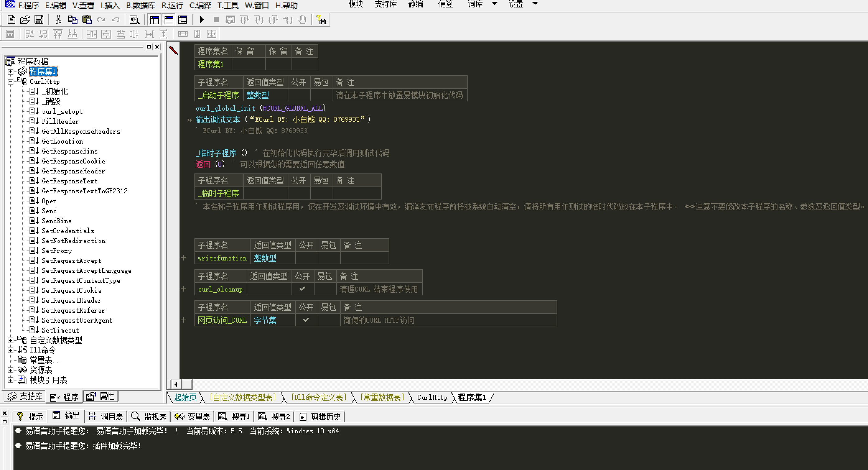Click the 整数型 return type of writefunction
The height and width of the screenshot is (470, 868).
(265, 258)
